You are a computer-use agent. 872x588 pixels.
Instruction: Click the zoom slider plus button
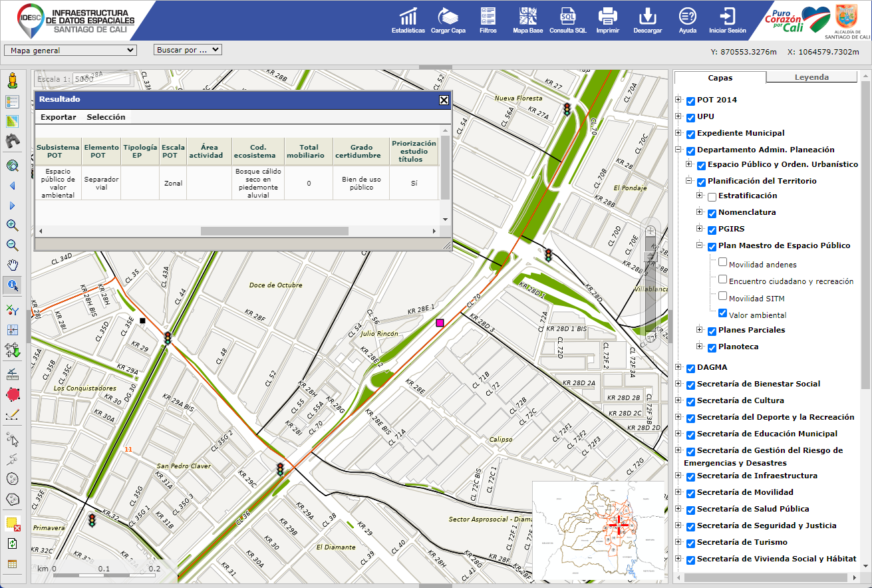(651, 231)
